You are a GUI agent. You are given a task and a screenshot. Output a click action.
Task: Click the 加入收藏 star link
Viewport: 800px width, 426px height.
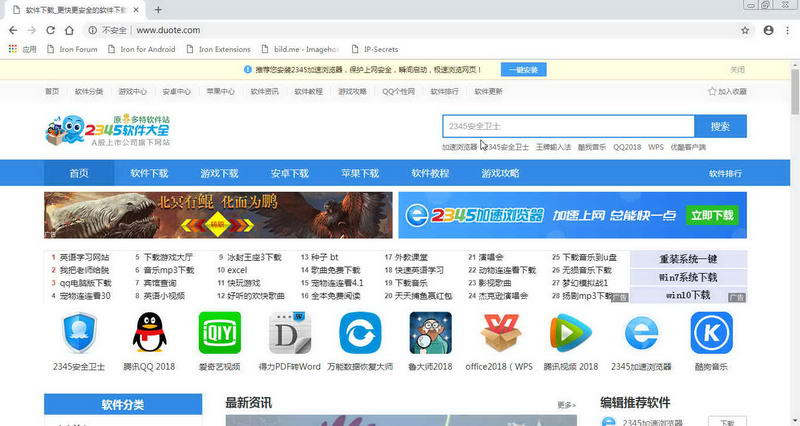(x=727, y=91)
